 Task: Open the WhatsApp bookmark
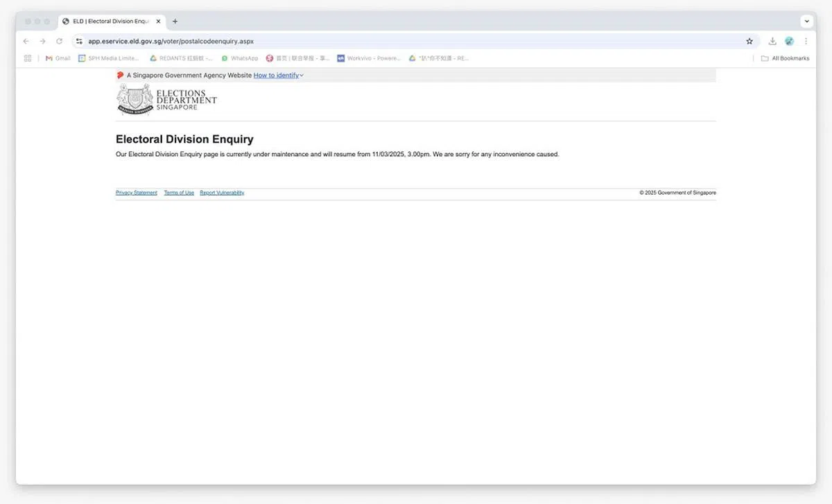pyautogui.click(x=240, y=58)
